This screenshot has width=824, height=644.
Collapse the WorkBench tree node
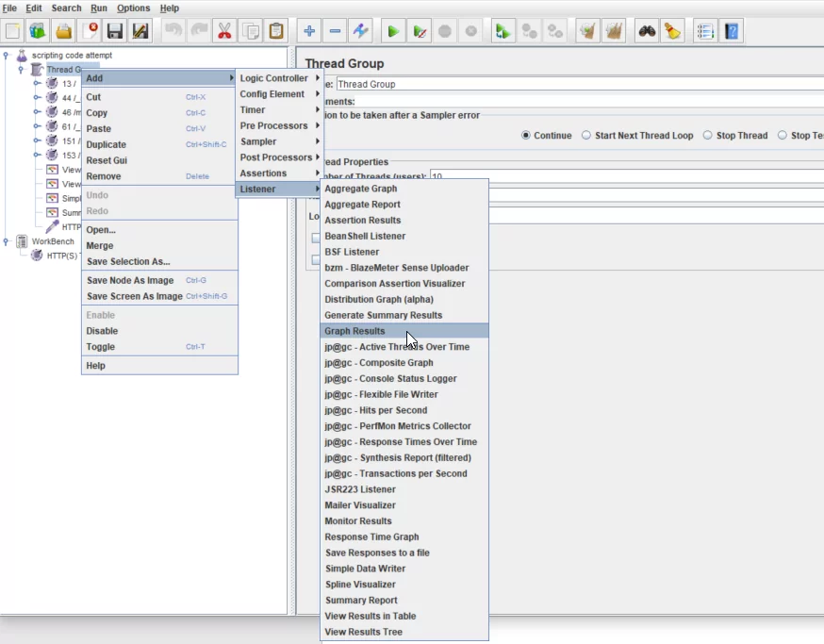(x=6, y=241)
